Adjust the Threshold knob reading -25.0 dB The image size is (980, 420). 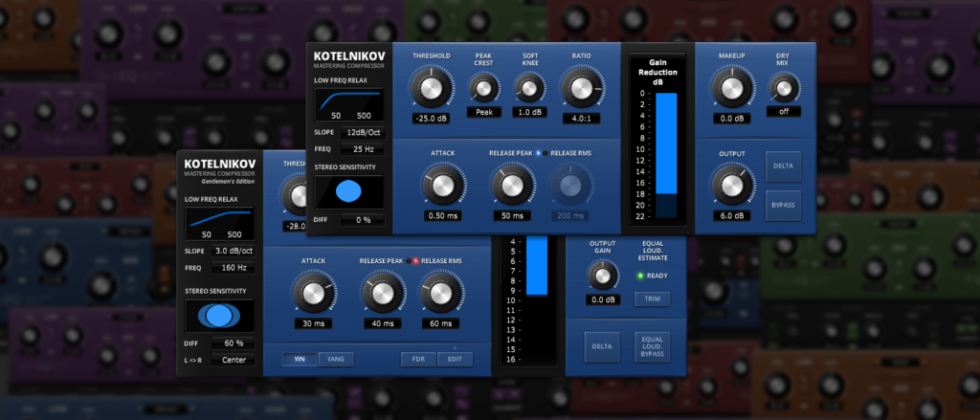432,89
